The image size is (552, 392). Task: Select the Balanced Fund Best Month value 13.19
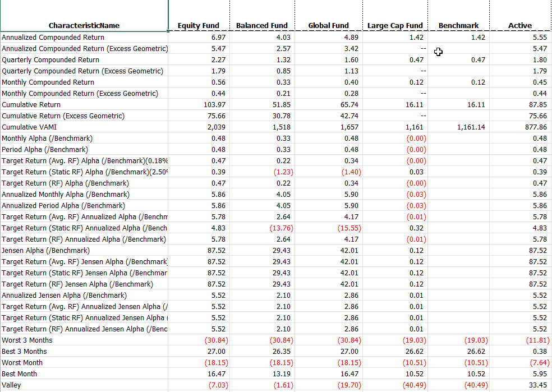pyautogui.click(x=282, y=374)
